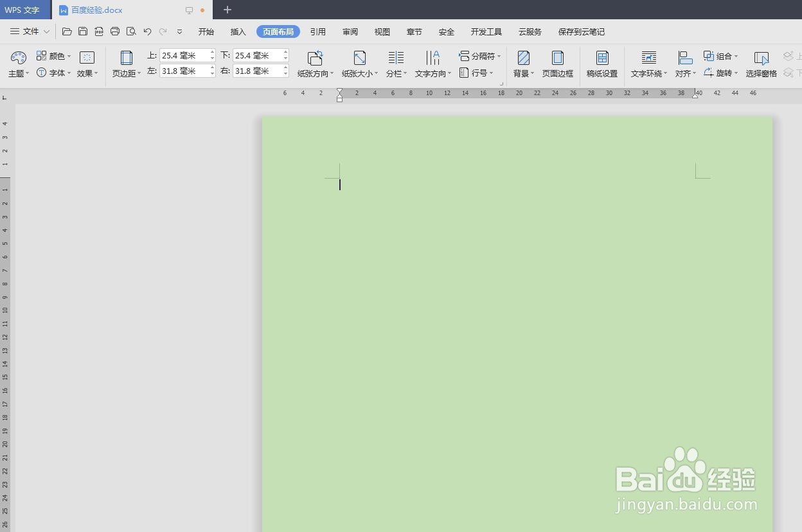Click the Save disk icon
This screenshot has width=802, height=532.
click(x=83, y=31)
